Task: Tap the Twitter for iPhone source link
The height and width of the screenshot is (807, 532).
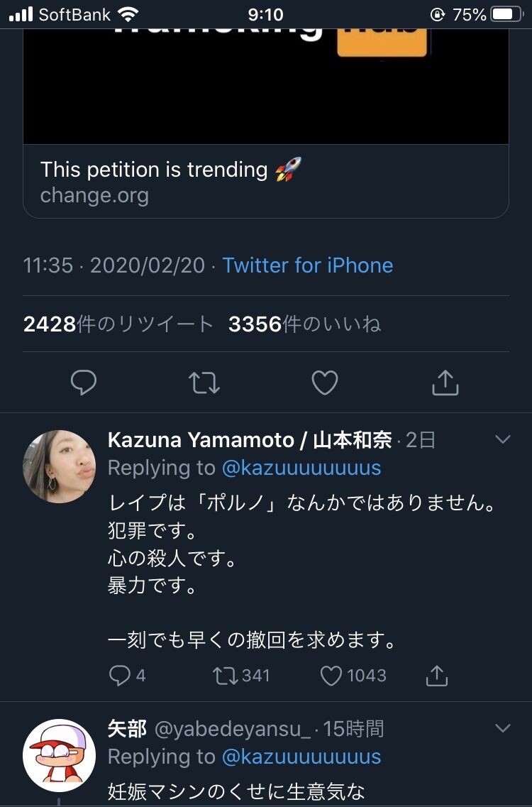Action: (x=308, y=265)
